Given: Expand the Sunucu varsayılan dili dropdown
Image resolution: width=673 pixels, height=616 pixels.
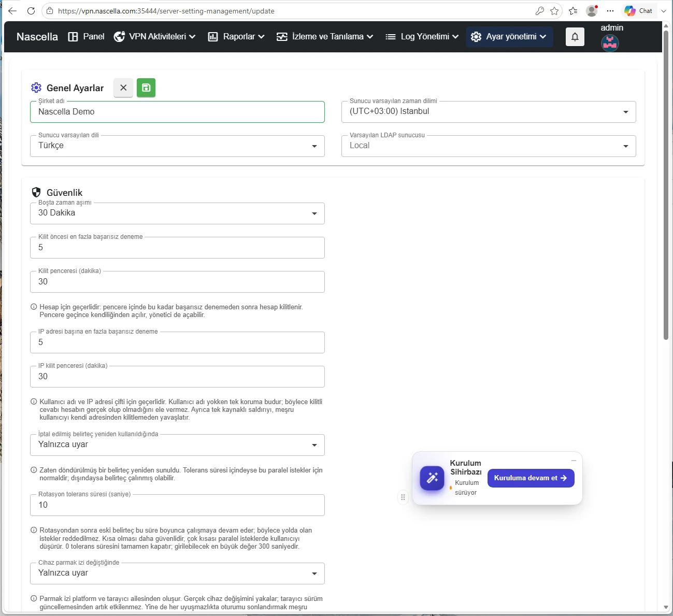Looking at the screenshot, I should 177,146.
